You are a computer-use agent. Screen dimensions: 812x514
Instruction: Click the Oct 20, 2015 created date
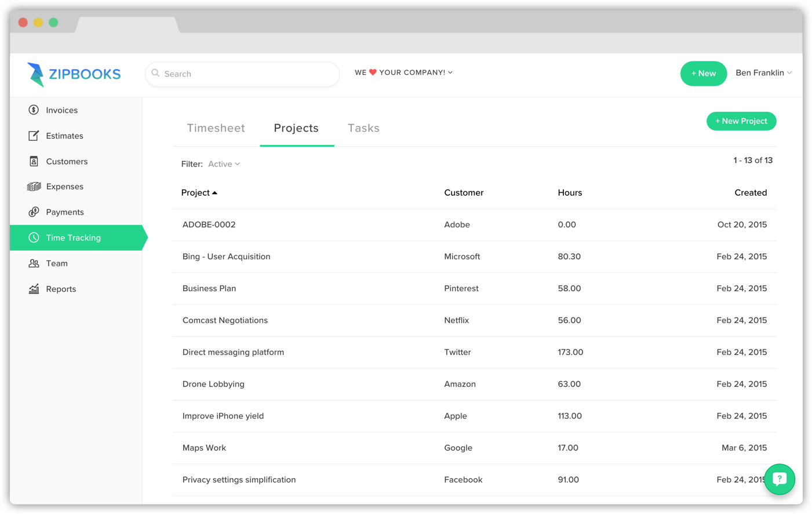tap(742, 225)
